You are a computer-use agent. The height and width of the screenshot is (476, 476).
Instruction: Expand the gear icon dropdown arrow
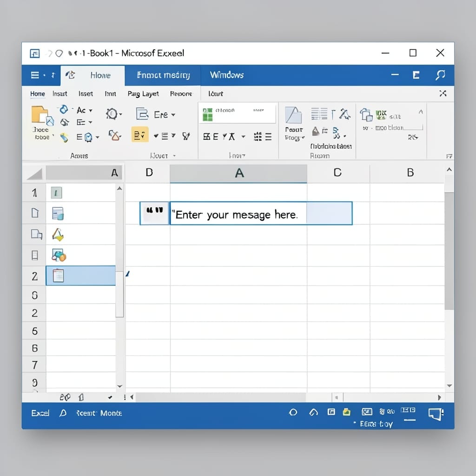(x=120, y=114)
